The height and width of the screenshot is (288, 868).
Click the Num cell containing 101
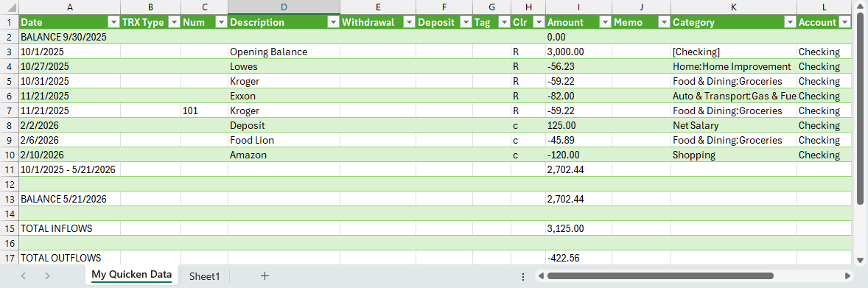(x=204, y=110)
